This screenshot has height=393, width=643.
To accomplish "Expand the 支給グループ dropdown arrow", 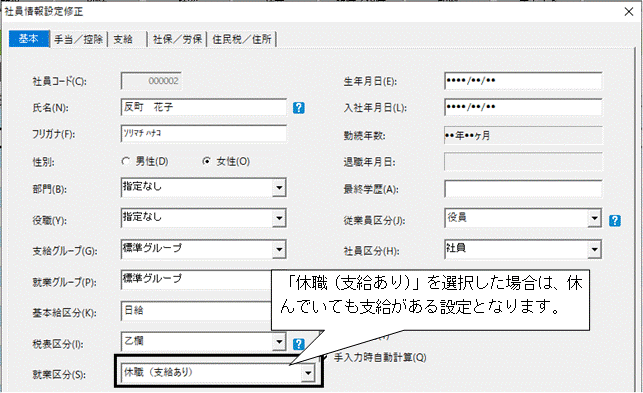I will coord(279,249).
